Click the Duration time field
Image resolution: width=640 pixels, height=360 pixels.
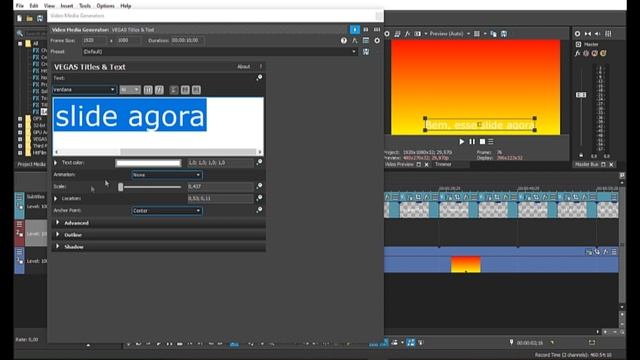pos(187,40)
